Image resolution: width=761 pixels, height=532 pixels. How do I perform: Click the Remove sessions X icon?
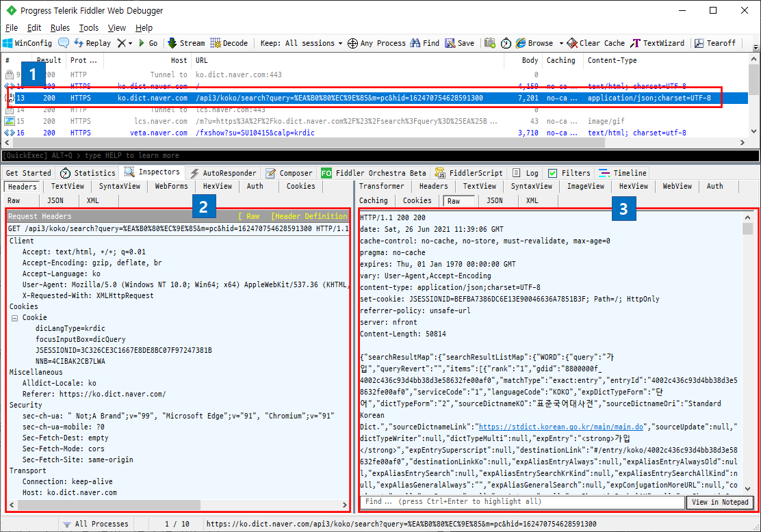tap(121, 43)
